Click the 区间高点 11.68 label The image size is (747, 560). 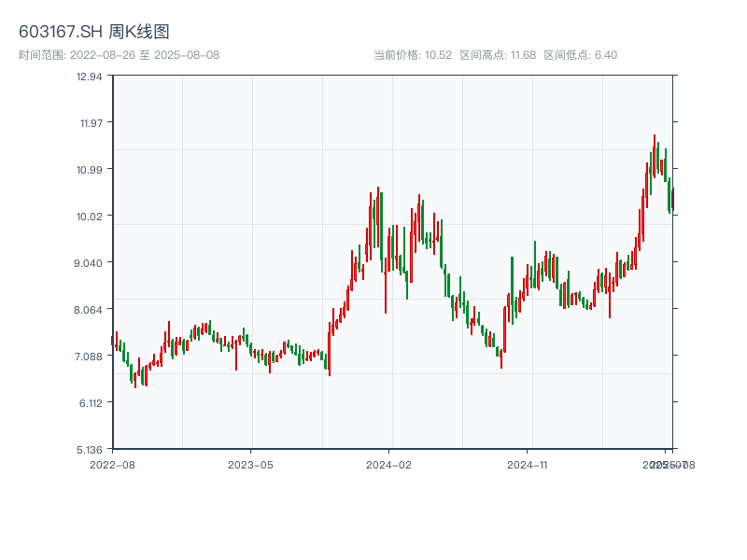point(498,55)
